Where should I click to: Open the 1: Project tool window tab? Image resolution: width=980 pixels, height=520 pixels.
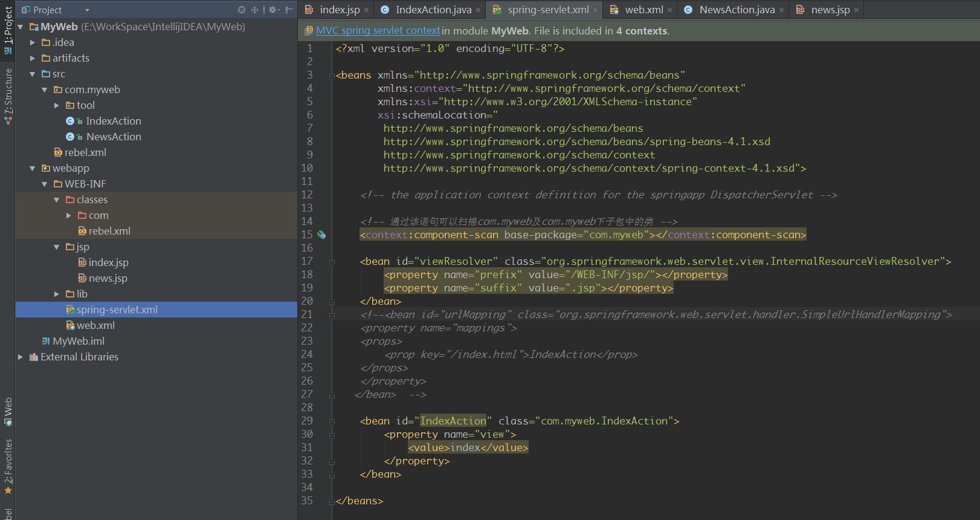[8, 30]
